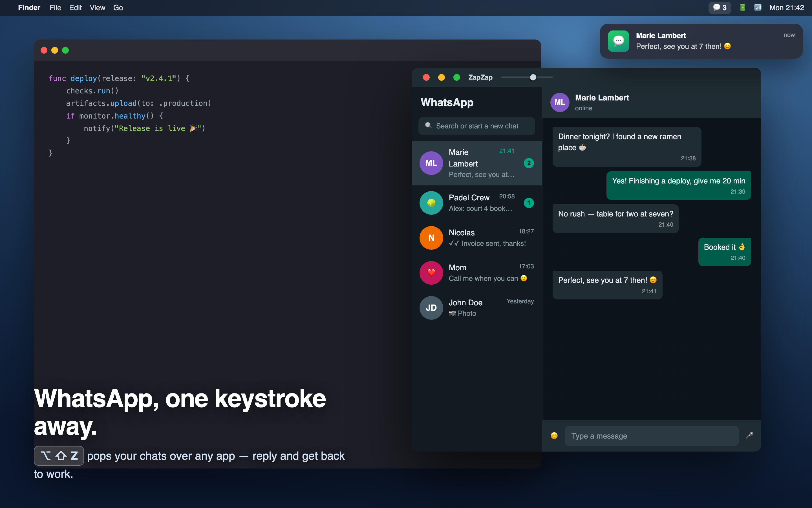Minimize the ZapZap window with yellow button
The height and width of the screenshot is (508, 812).
point(441,77)
